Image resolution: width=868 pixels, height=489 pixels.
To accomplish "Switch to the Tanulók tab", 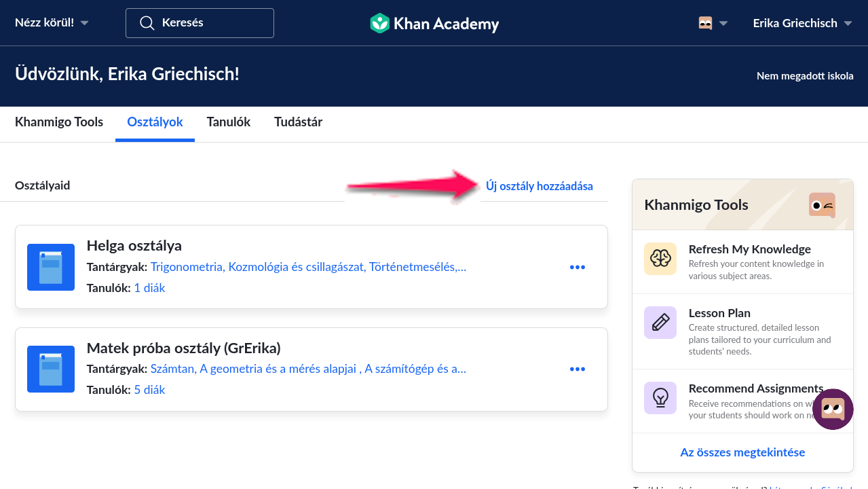I will coord(229,122).
